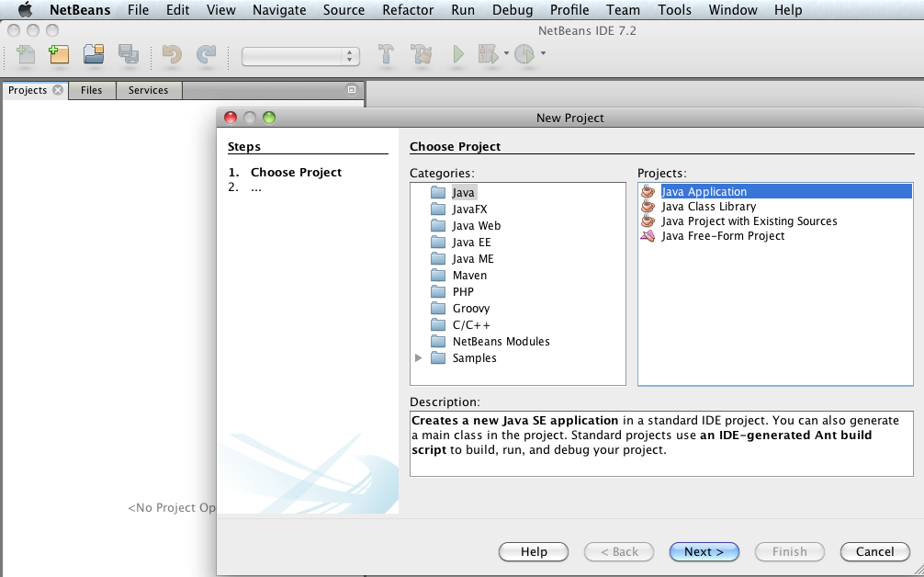Open the Tools menu

click(x=675, y=10)
